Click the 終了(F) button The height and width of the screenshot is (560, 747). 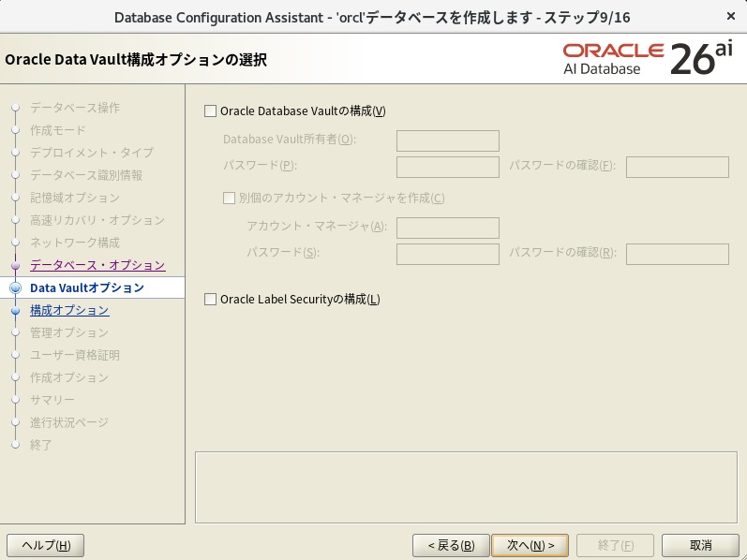[x=615, y=545]
